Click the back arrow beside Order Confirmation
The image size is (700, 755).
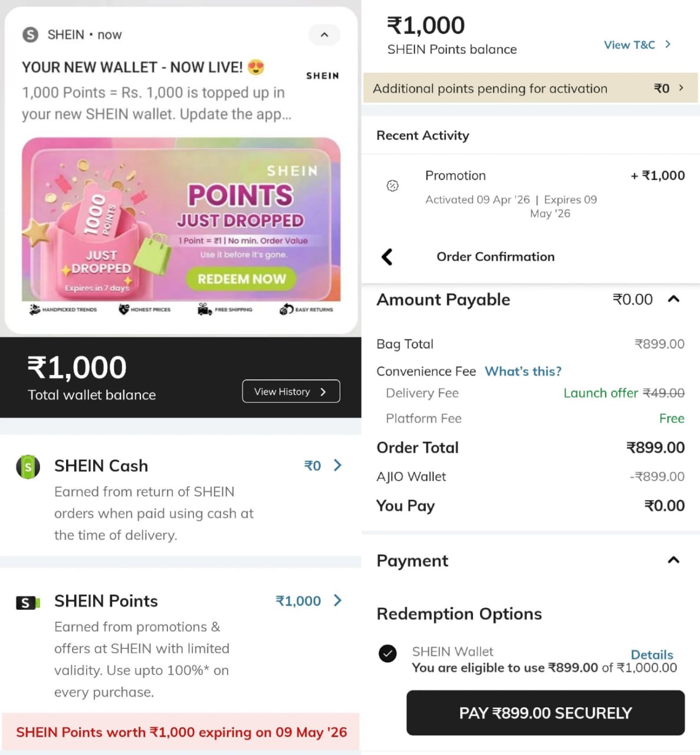click(x=387, y=257)
